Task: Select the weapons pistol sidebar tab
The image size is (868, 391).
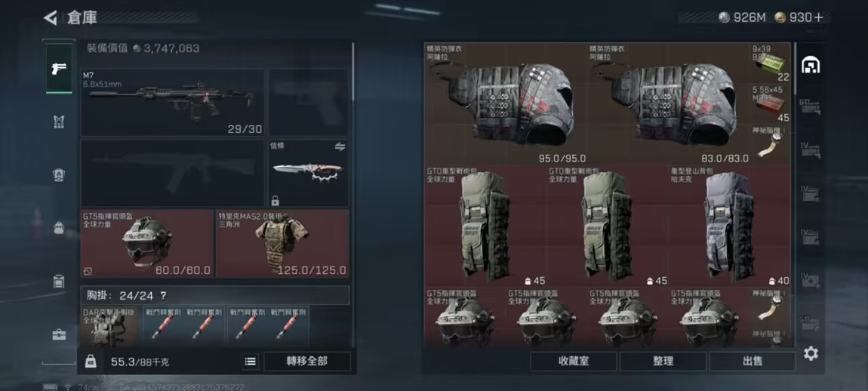Action: [59, 69]
